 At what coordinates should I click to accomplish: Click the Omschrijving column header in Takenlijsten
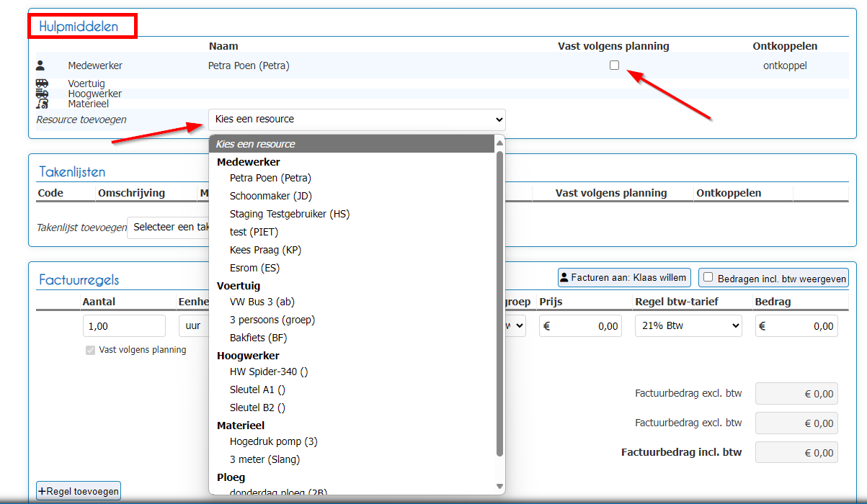pyautogui.click(x=132, y=193)
